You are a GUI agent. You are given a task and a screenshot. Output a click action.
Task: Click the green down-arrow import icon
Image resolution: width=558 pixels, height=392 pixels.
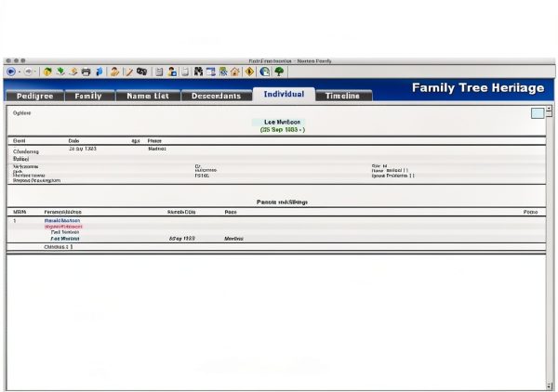(x=60, y=72)
